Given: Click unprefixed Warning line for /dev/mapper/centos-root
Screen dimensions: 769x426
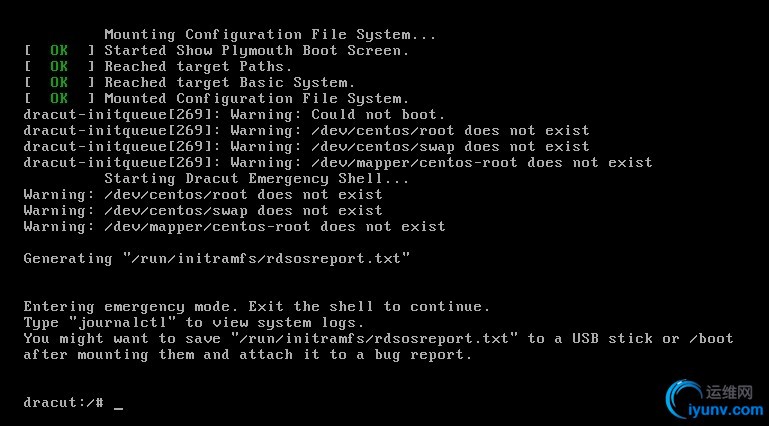Looking at the screenshot, I should [x=234, y=226].
